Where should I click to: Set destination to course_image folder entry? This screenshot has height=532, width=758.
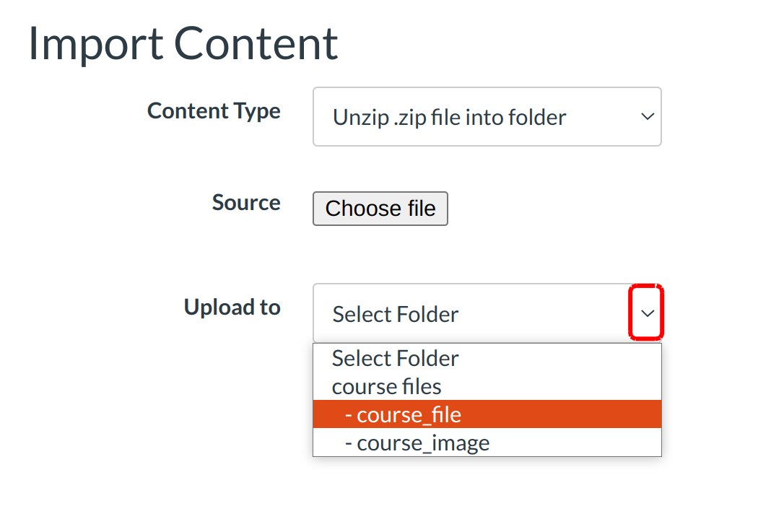pos(424,442)
